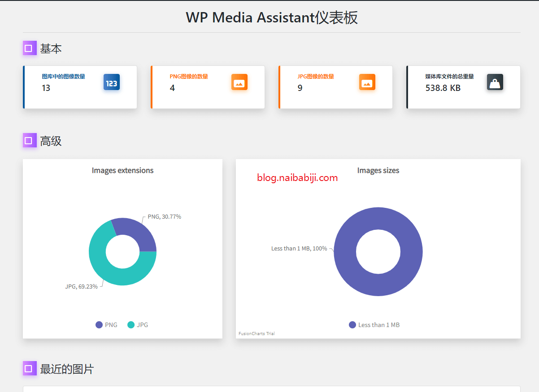Click the purple square icon beside 基本

(29, 48)
